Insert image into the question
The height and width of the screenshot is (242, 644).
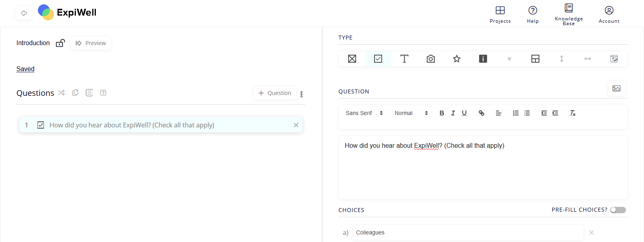616,88
